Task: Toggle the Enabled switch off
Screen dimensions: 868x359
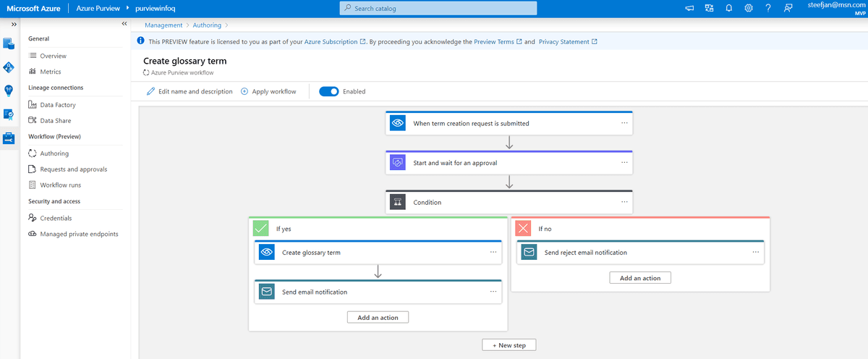Action: [329, 92]
